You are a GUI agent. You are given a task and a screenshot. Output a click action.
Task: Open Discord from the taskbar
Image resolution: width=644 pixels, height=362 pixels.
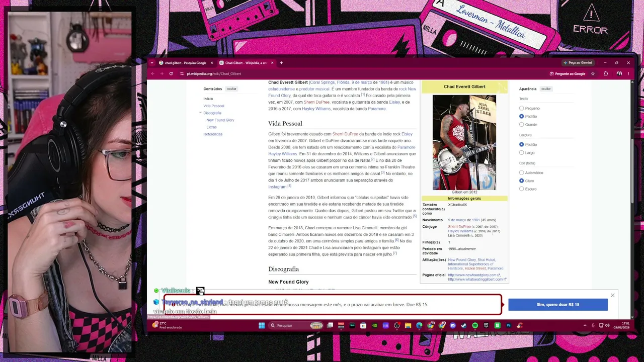click(x=453, y=325)
